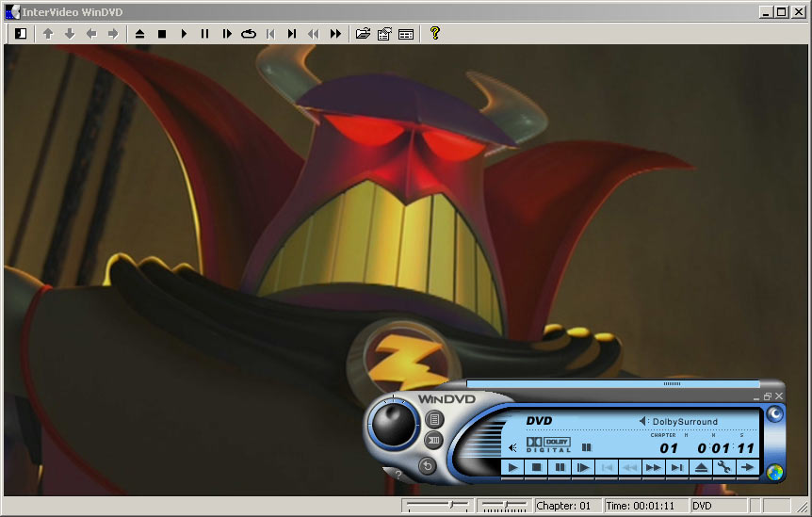812x517 pixels.
Task: Open settings via the wrench icon
Action: [x=724, y=468]
